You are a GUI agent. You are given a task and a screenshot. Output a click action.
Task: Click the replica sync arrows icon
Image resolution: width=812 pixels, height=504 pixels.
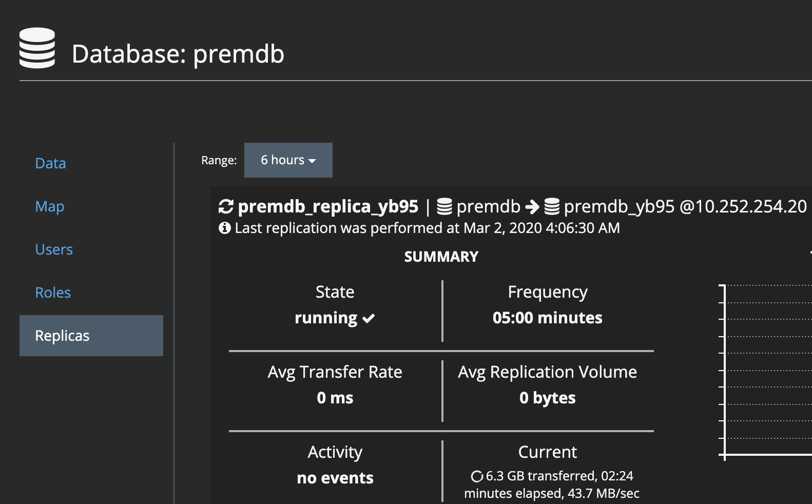tap(226, 207)
